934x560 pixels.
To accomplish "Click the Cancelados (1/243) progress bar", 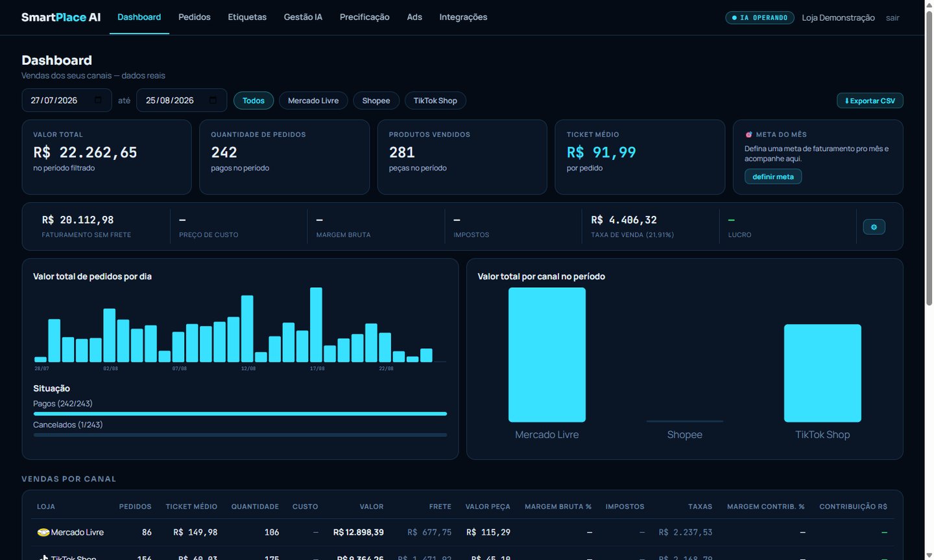I will pos(240,435).
